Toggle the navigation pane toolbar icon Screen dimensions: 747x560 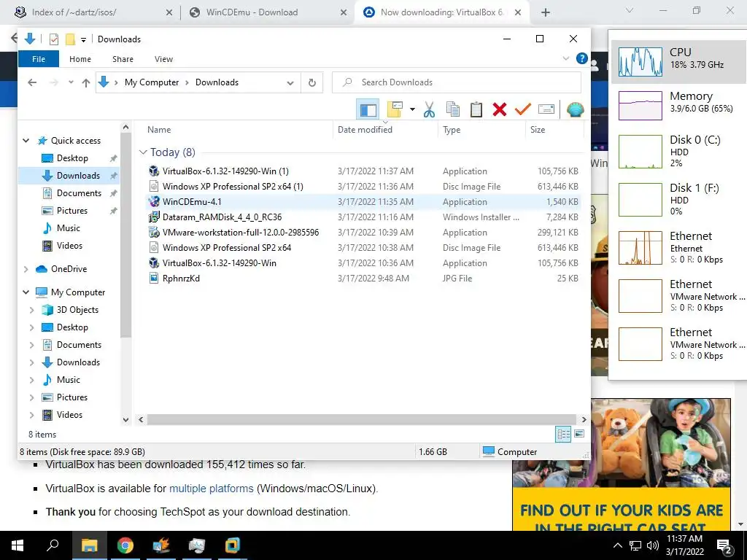pyautogui.click(x=368, y=109)
